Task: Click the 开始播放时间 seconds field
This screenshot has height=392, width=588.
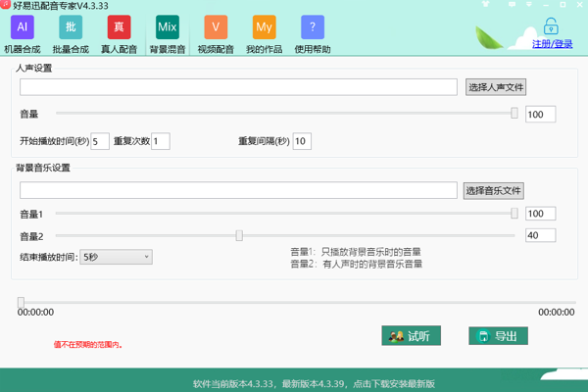Action: click(x=99, y=141)
